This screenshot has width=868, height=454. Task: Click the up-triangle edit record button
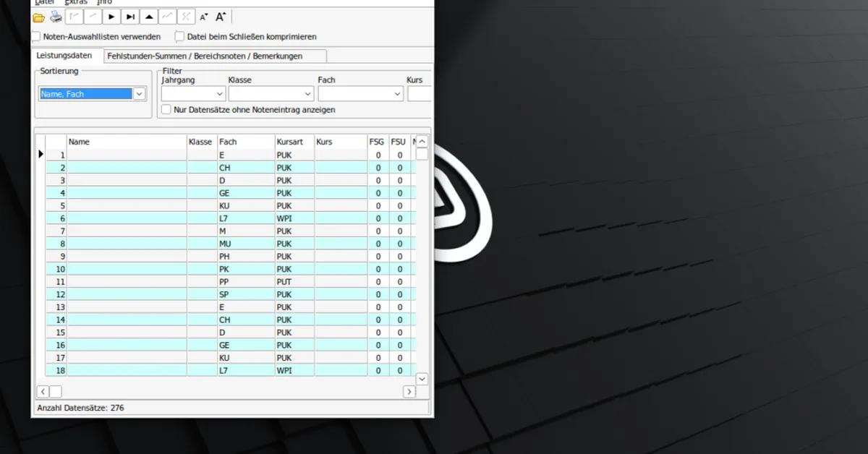149,17
